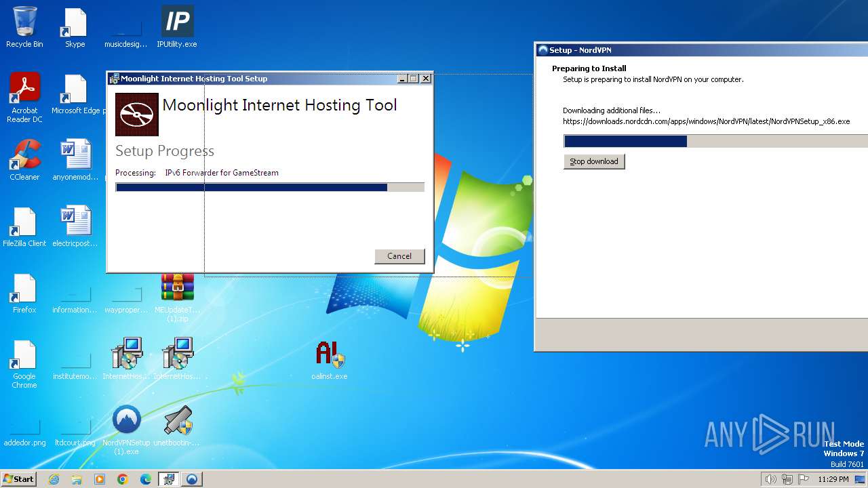The width and height of the screenshot is (868, 488).
Task: Open the CCleaner desktop shortcut
Action: (x=24, y=161)
